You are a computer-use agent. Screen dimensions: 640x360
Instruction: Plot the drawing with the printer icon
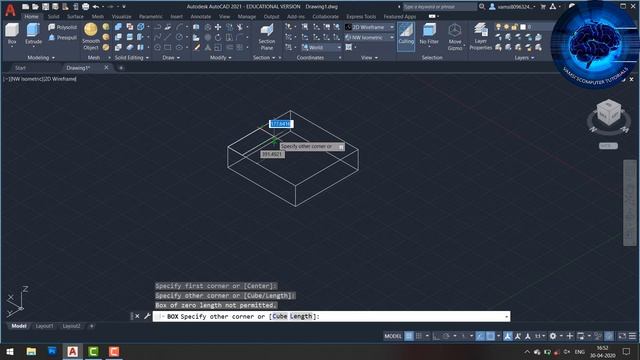[x=85, y=7]
